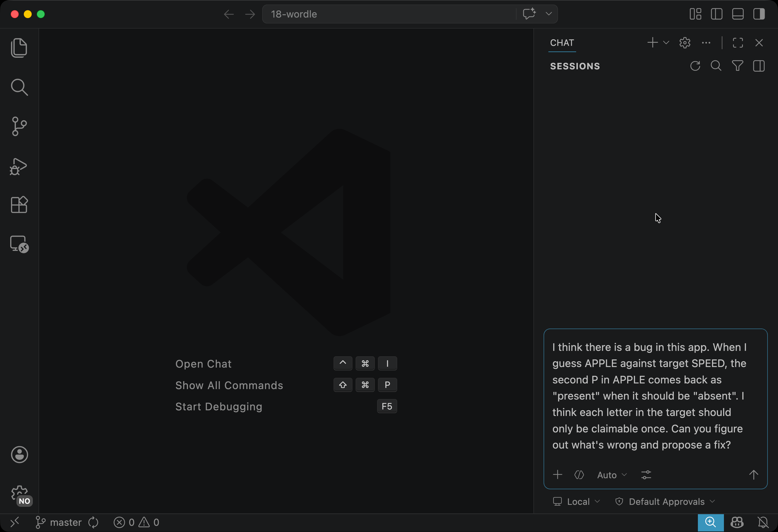778x532 pixels.
Task: Toggle the sessions side-by-side layout
Action: coord(759,66)
